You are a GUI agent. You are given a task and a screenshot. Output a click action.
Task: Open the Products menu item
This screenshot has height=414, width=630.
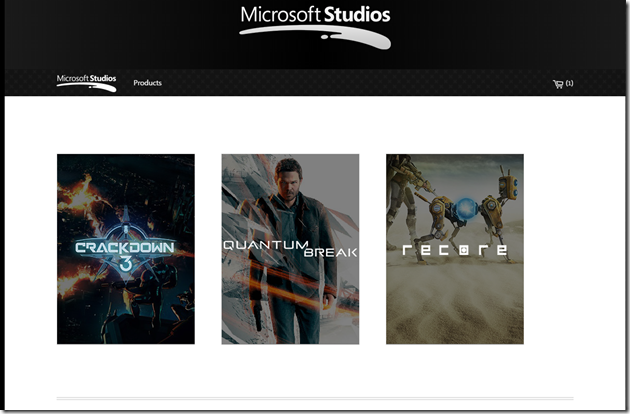click(x=147, y=83)
